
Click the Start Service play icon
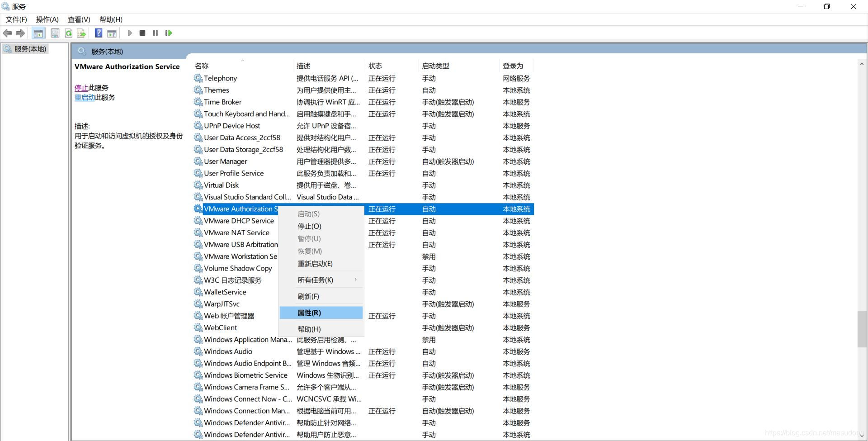tap(130, 33)
